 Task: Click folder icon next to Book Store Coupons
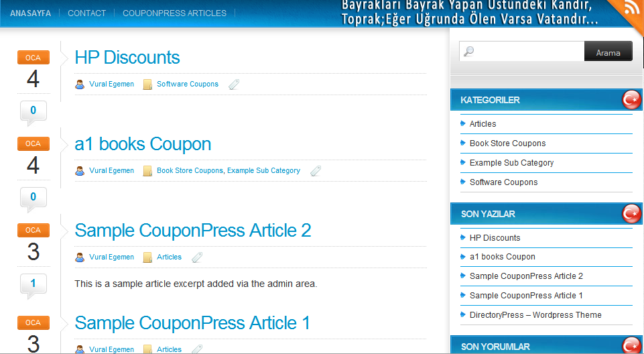(147, 171)
